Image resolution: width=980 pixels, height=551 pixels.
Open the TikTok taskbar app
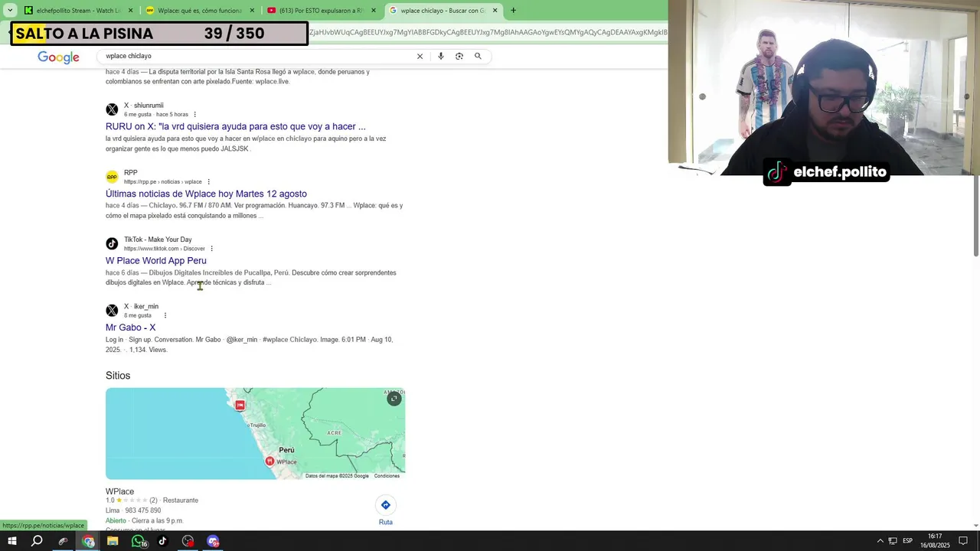pyautogui.click(x=162, y=541)
